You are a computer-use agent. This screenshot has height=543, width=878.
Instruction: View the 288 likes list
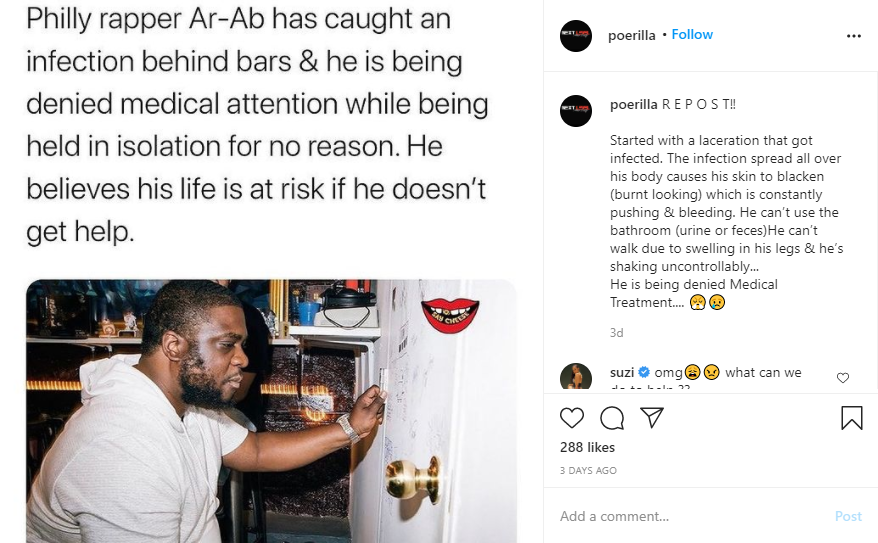pyautogui.click(x=587, y=447)
